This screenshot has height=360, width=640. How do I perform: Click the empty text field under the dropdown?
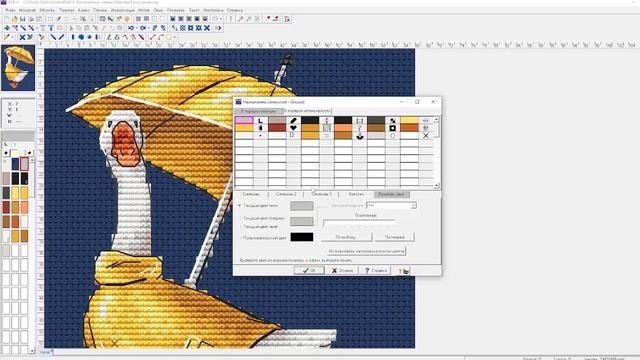click(x=359, y=222)
